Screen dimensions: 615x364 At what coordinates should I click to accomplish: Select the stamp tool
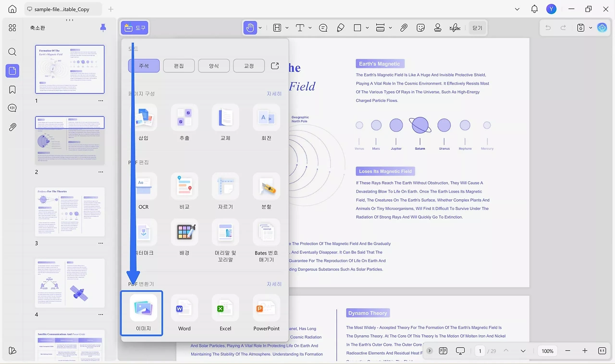(x=438, y=28)
